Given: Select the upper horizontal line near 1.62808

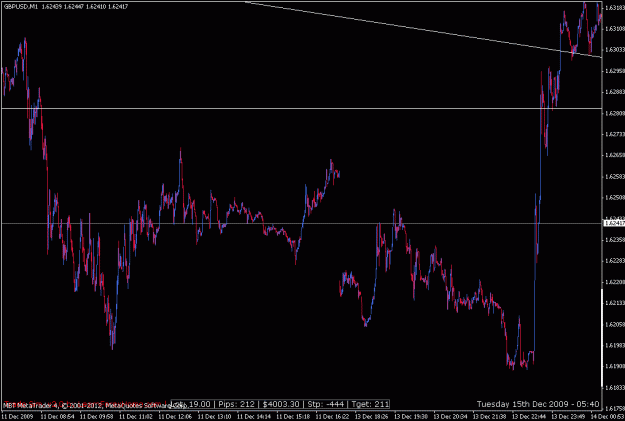Looking at the screenshot, I should pos(301,108).
